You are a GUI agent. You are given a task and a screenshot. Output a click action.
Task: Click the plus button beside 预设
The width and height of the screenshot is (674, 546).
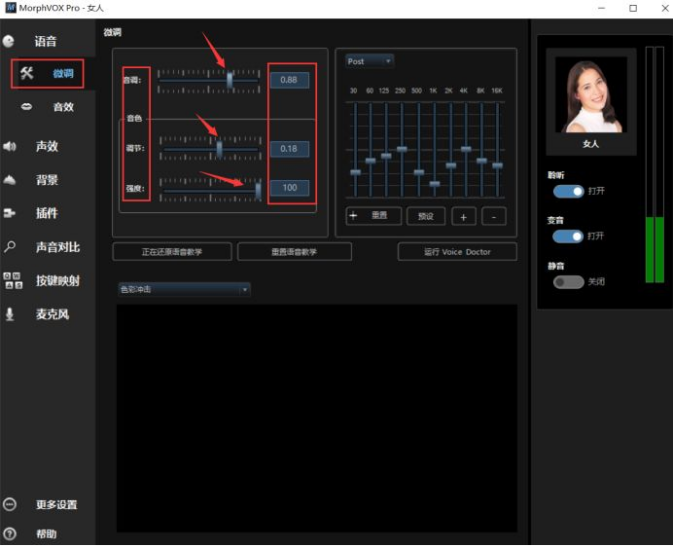[463, 216]
